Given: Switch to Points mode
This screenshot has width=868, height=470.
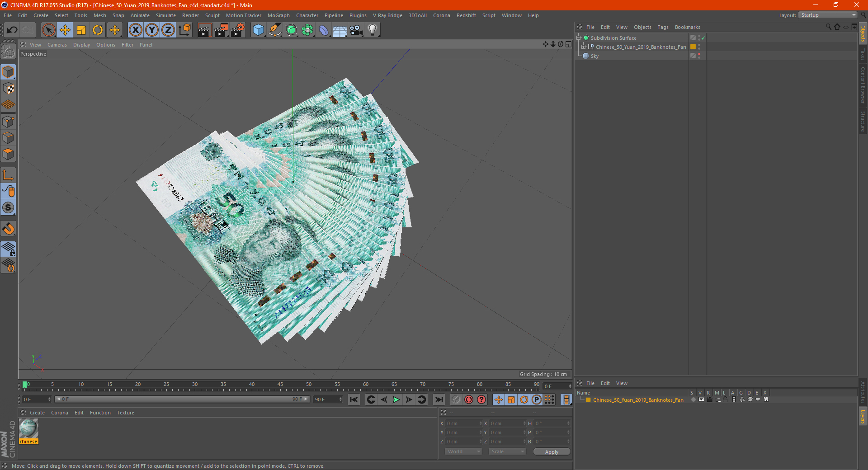Looking at the screenshot, I should 8,122.
